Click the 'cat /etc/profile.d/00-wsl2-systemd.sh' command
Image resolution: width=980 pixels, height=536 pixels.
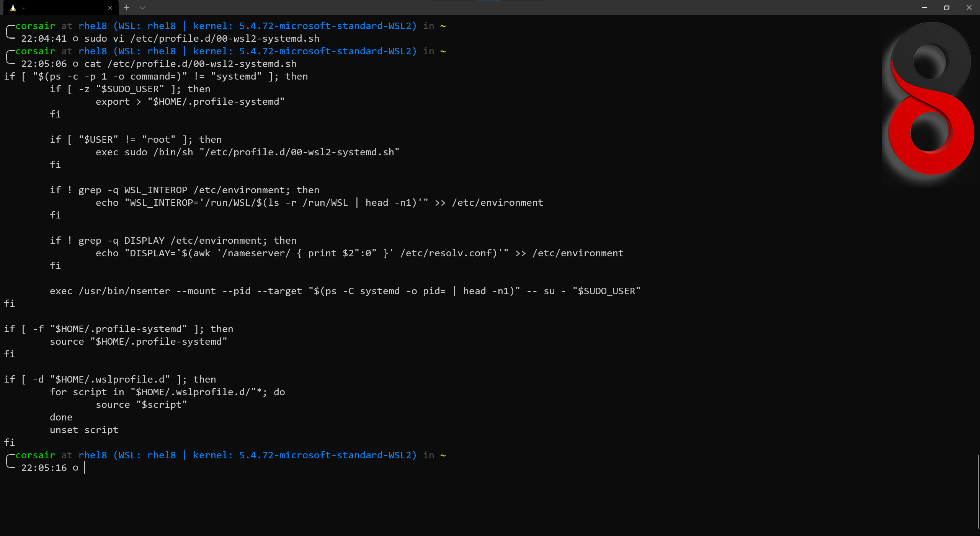[190, 64]
